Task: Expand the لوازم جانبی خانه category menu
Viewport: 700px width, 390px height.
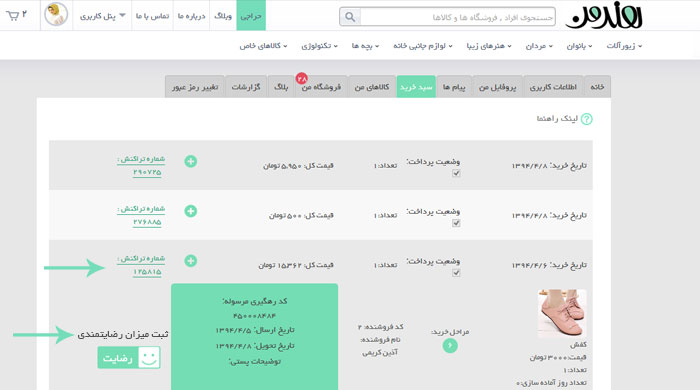Action: tap(423, 46)
